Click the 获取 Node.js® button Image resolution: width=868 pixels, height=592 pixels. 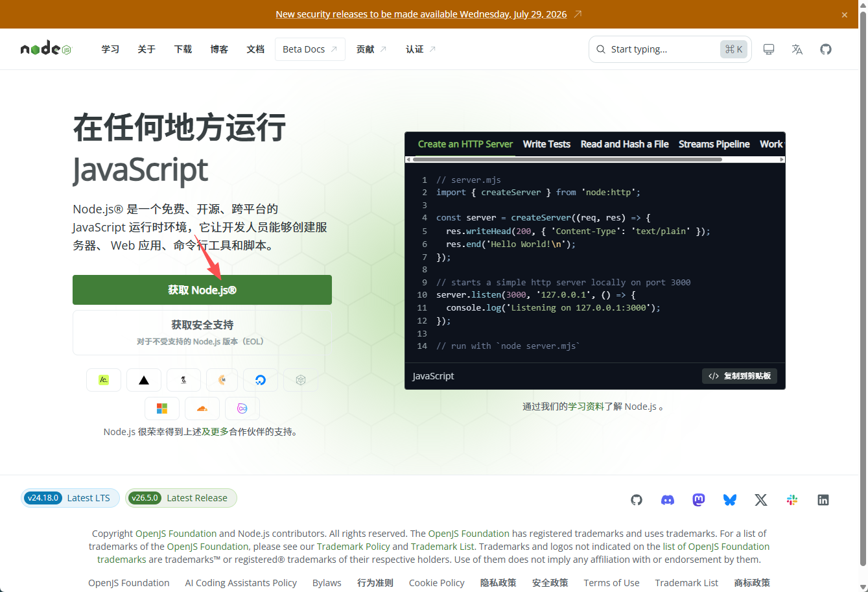pos(202,290)
